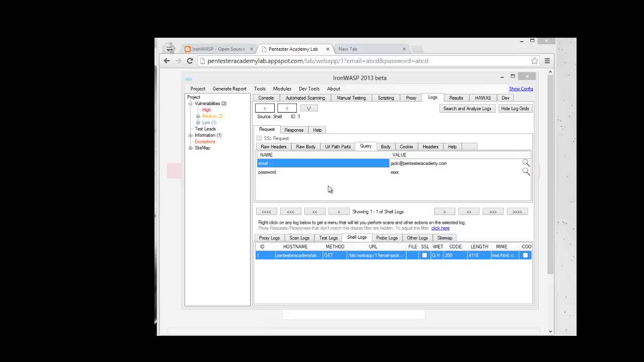Viewport: 644px width, 362px height.
Task: Switch to the Sitemap logs tab
Action: pyautogui.click(x=445, y=238)
